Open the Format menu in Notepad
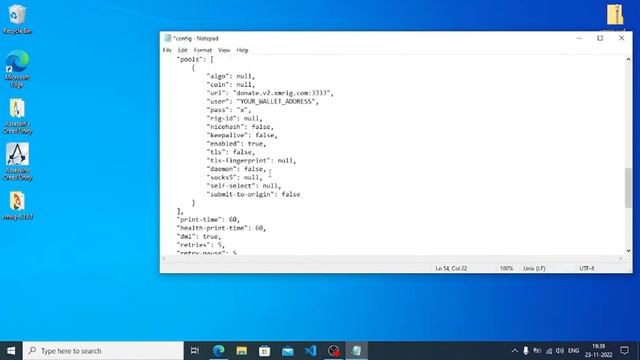The height and width of the screenshot is (360, 640). [203, 50]
